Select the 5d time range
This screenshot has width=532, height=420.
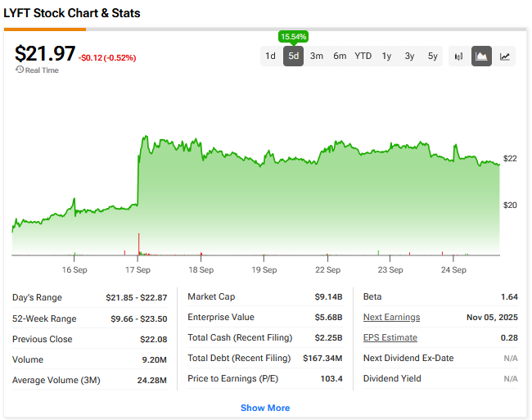point(294,56)
